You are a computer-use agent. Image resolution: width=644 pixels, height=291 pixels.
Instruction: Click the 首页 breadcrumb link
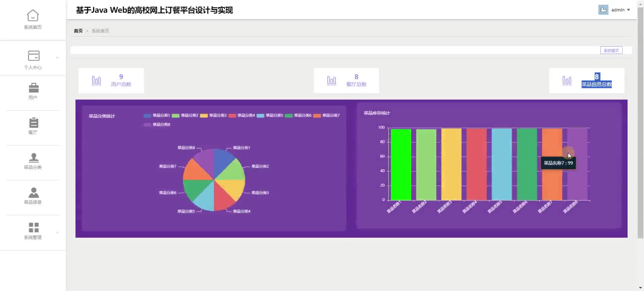pyautogui.click(x=78, y=31)
